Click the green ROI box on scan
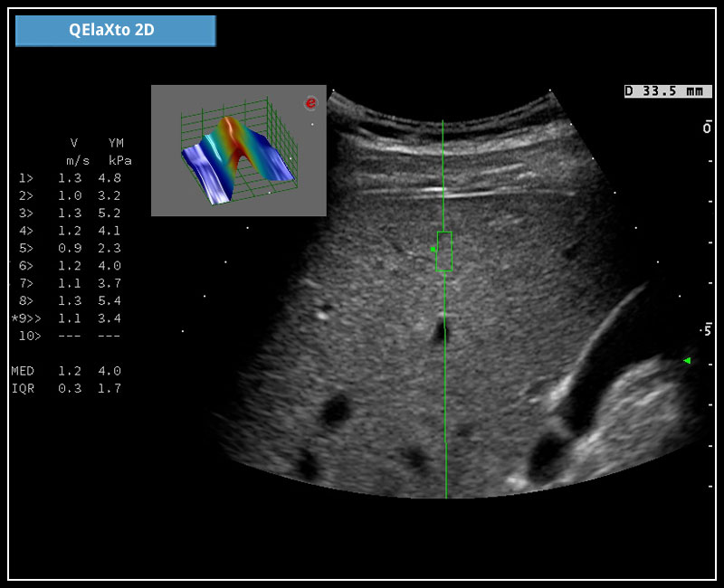 [444, 251]
